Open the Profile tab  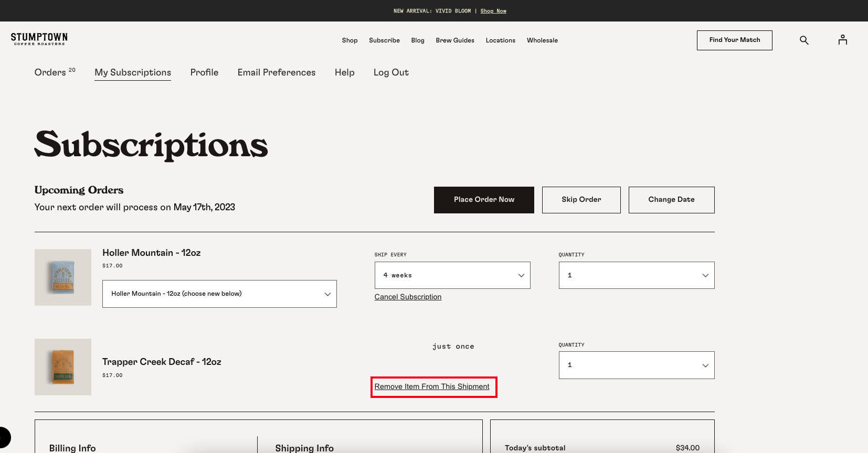[204, 72]
